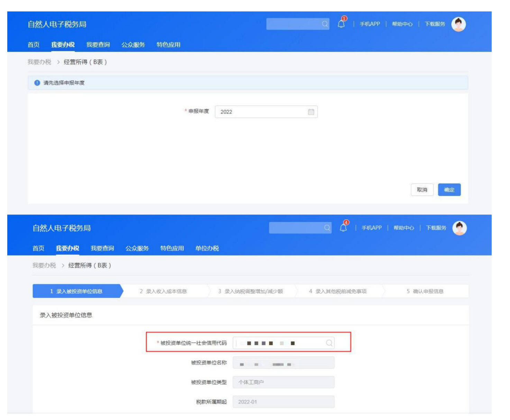Screen dimensions: 510x420
Task: Open 首页 tab in lower navigation
Action: pyautogui.click(x=38, y=248)
